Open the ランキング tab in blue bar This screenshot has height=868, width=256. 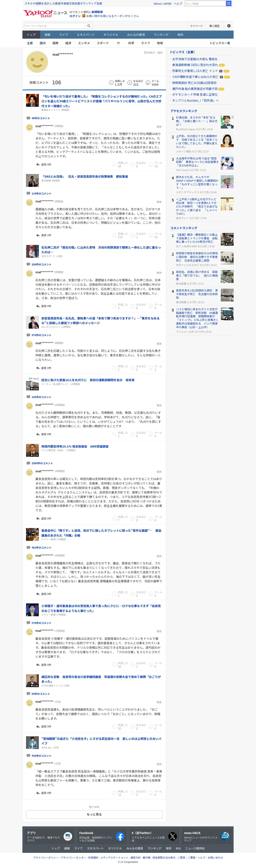pos(161,35)
